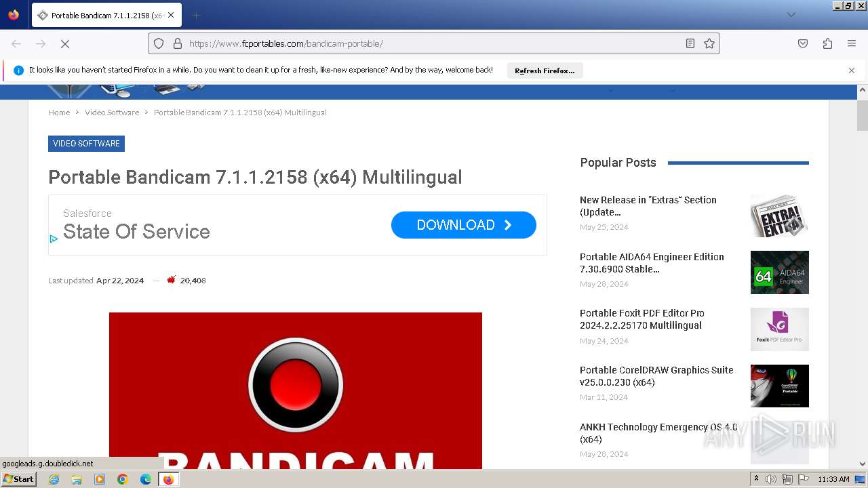Toggle reader view icon

[690, 43]
